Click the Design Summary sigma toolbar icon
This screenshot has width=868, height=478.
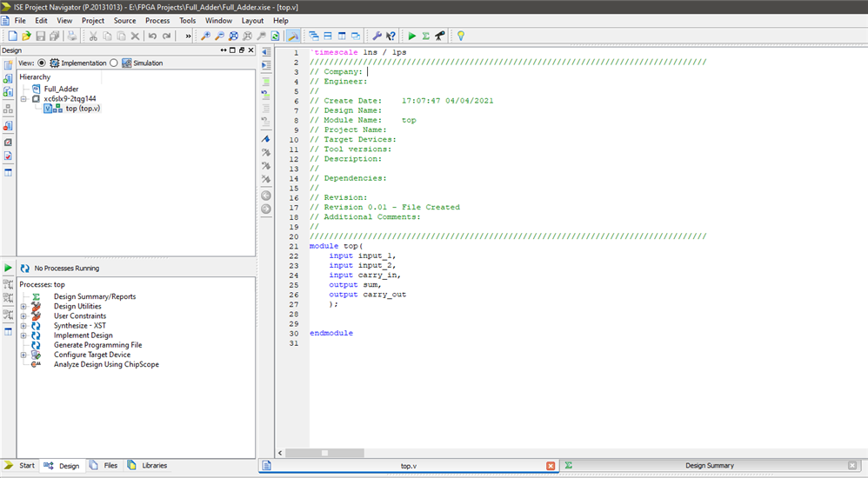pos(426,36)
